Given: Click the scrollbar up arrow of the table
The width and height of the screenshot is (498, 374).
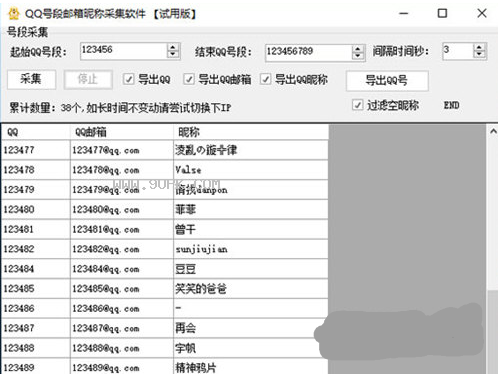Looking at the screenshot, I should click(493, 132).
